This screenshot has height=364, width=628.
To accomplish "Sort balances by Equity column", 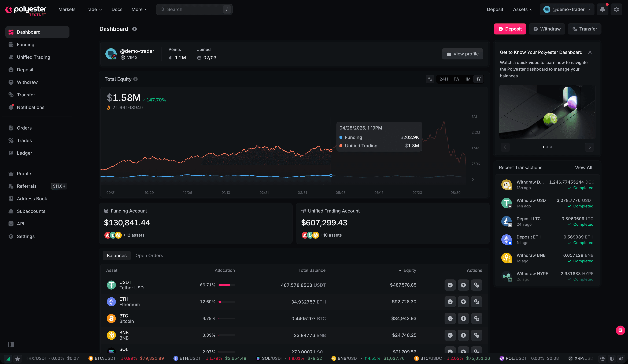I will tap(407, 270).
